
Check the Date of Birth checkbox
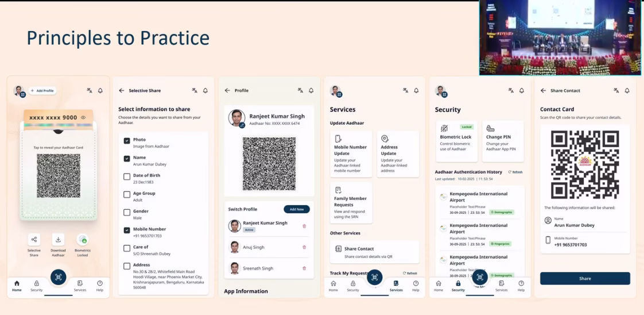127,176
